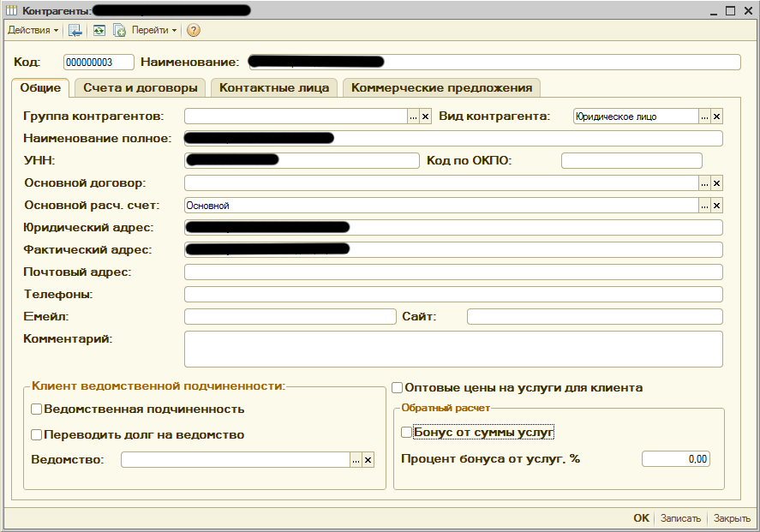Expand the Перейти dropdown menu
Viewport: 760px width, 532px height.
tap(154, 30)
